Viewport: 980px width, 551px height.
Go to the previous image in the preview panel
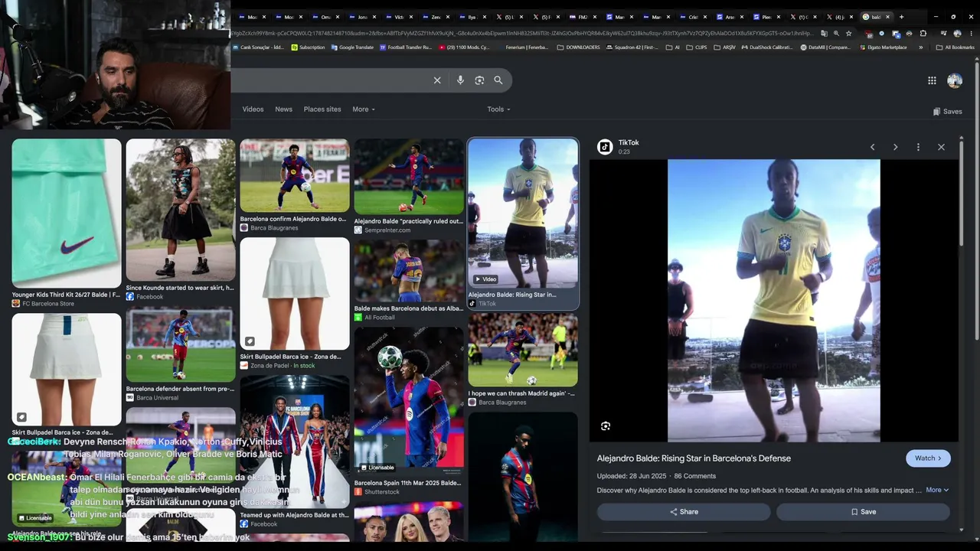pyautogui.click(x=872, y=147)
